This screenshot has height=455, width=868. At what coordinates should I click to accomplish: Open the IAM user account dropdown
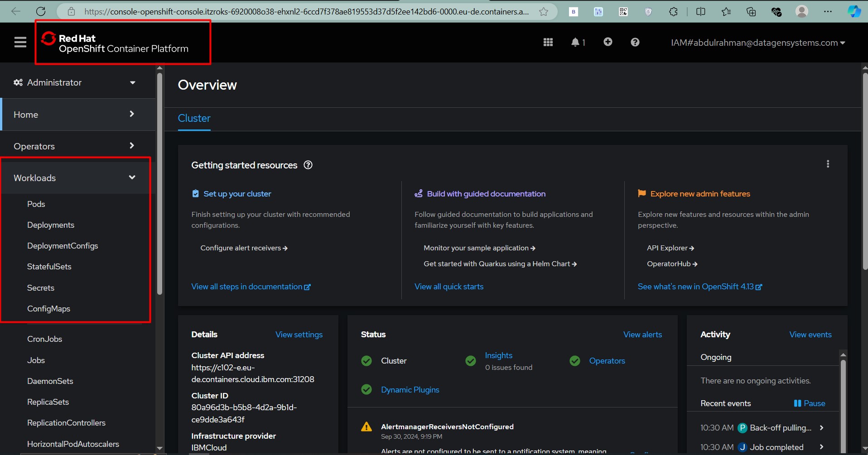pos(758,43)
